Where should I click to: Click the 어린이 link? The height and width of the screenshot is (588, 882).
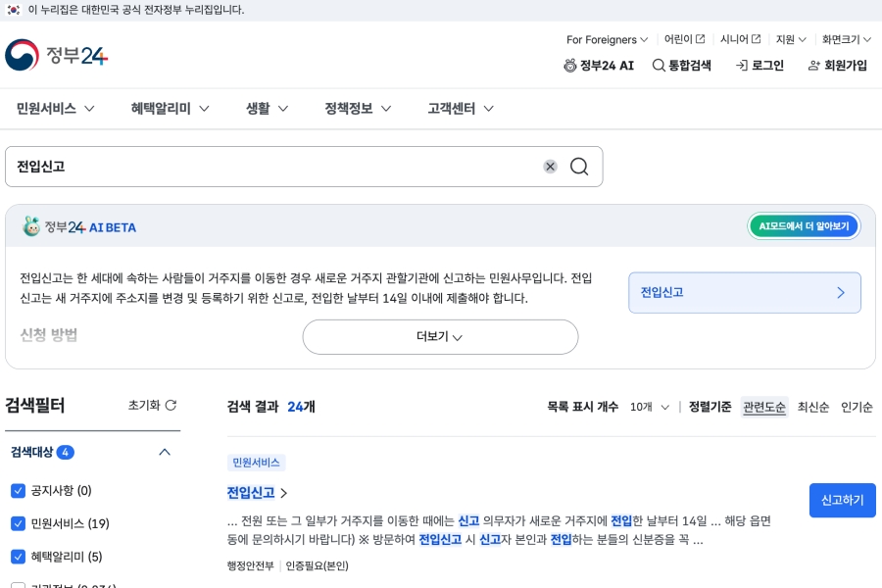(x=678, y=39)
